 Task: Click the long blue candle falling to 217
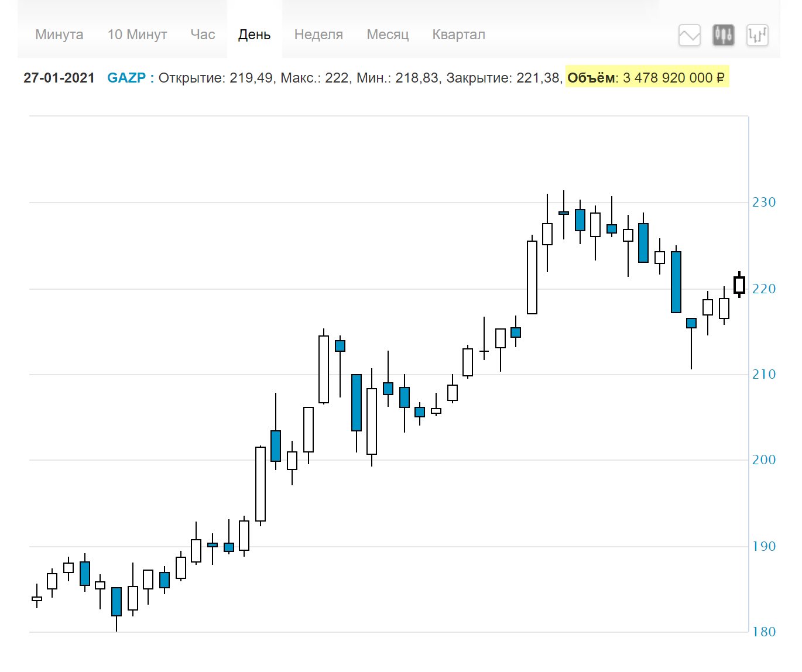(x=676, y=282)
